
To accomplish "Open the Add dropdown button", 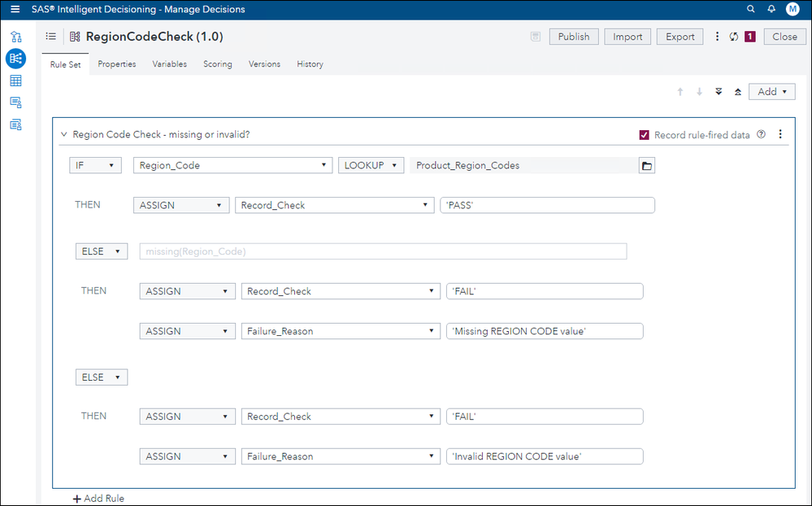I will [771, 92].
